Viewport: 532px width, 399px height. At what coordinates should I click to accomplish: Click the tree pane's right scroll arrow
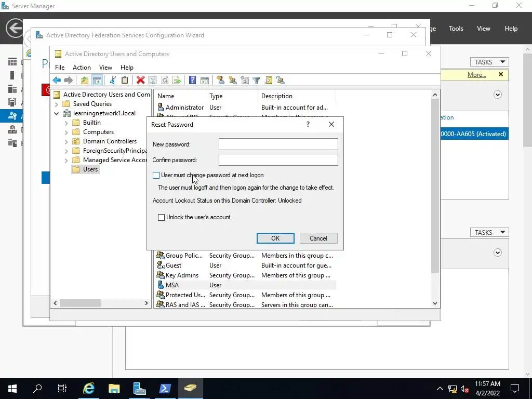pyautogui.click(x=146, y=303)
